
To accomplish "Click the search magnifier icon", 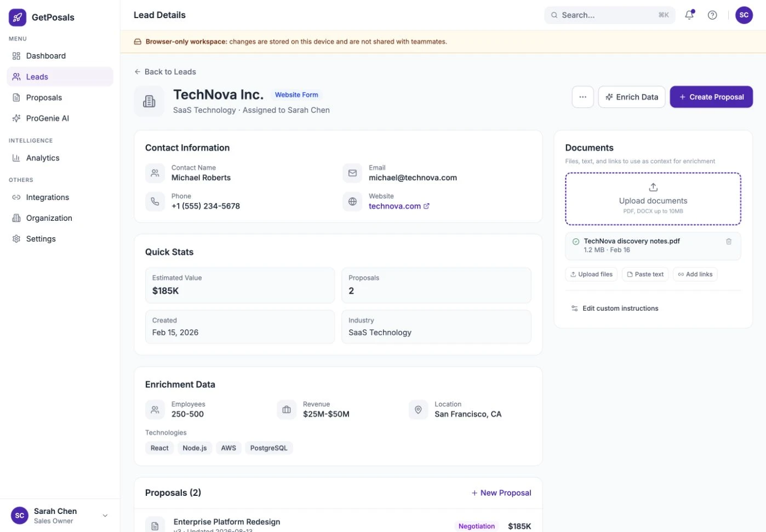I will click(x=555, y=15).
